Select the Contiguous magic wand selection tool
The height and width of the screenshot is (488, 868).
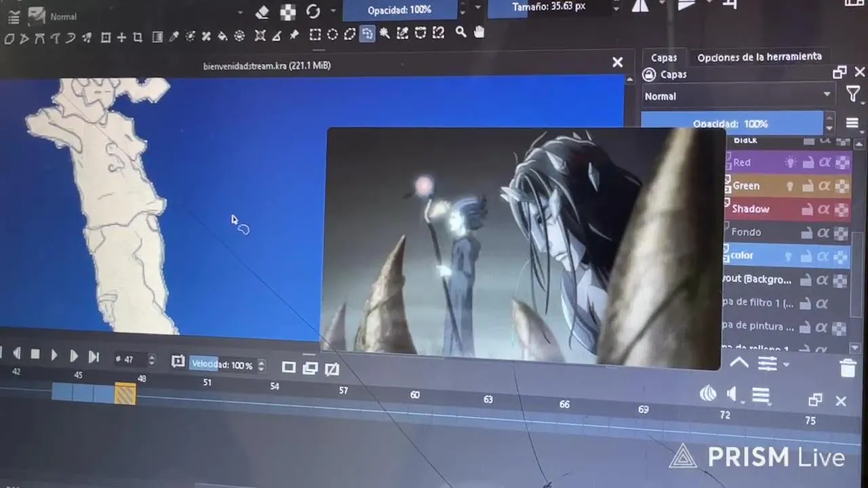pyautogui.click(x=384, y=33)
